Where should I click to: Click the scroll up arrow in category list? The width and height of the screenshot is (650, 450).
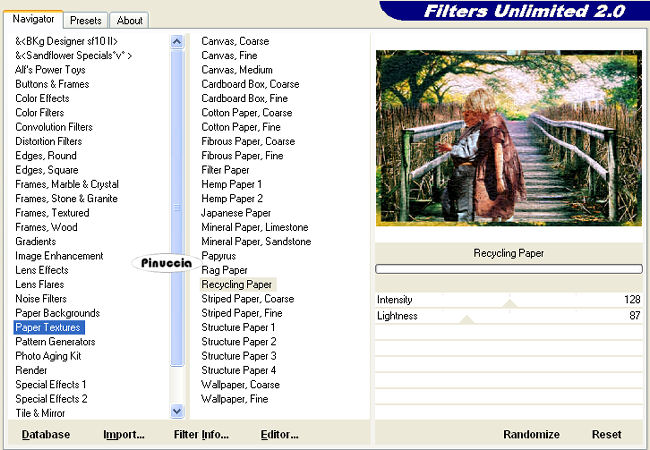(177, 42)
